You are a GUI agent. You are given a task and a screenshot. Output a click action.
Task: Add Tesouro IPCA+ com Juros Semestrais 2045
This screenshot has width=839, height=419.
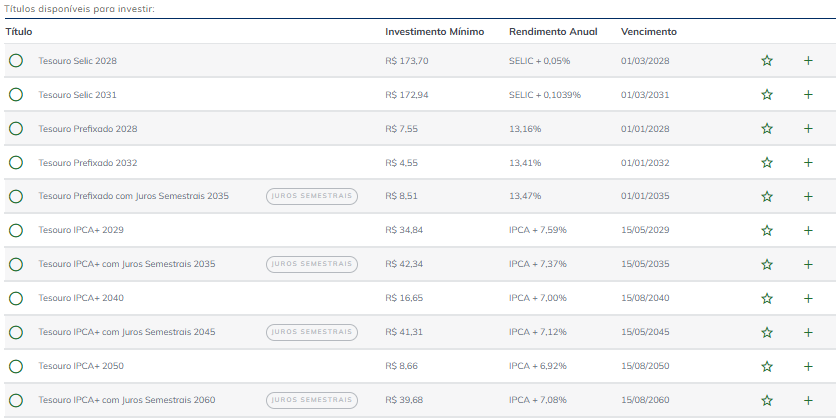(808, 332)
